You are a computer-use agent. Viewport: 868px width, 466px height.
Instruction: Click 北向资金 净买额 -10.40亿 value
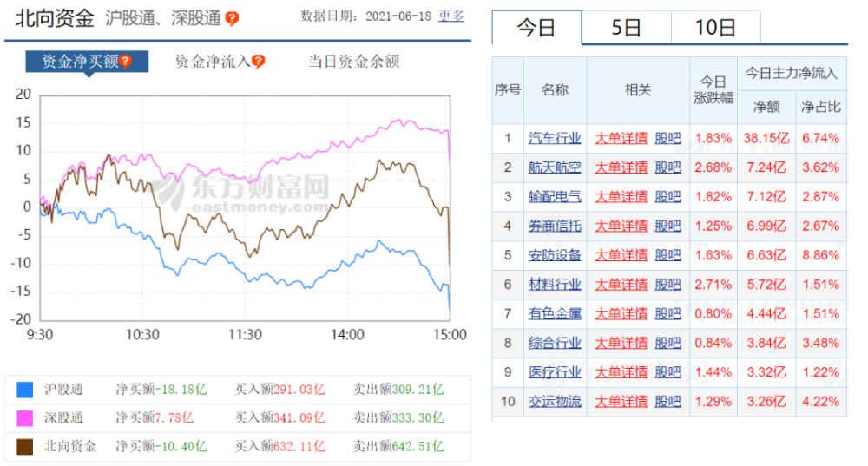181,447
